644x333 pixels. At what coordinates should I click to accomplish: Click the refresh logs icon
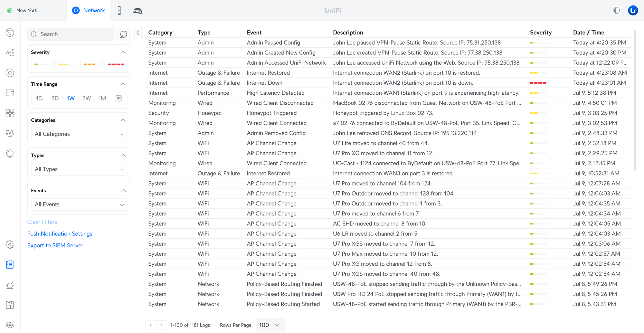click(124, 34)
